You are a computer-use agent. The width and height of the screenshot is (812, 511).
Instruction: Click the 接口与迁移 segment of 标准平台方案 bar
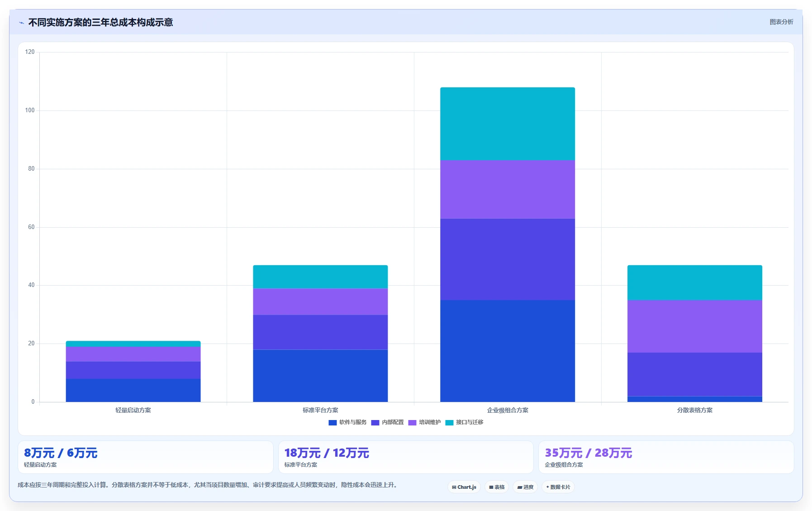[320, 277]
